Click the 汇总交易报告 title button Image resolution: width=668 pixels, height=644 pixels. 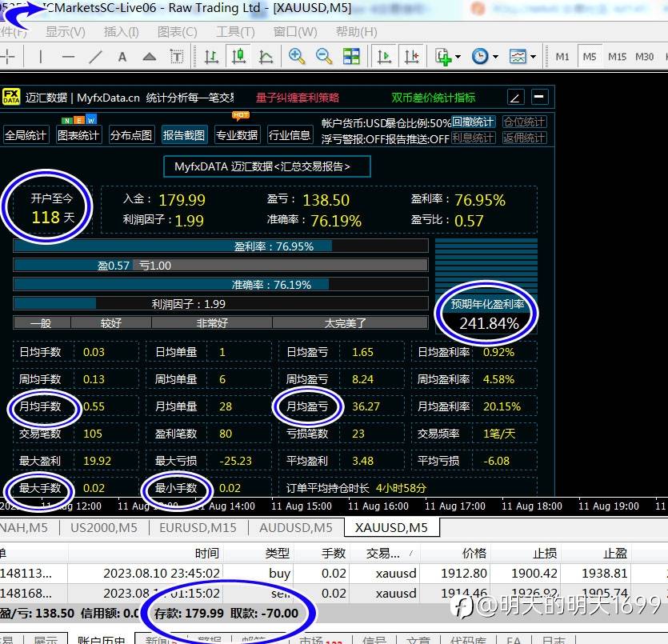coord(267,166)
